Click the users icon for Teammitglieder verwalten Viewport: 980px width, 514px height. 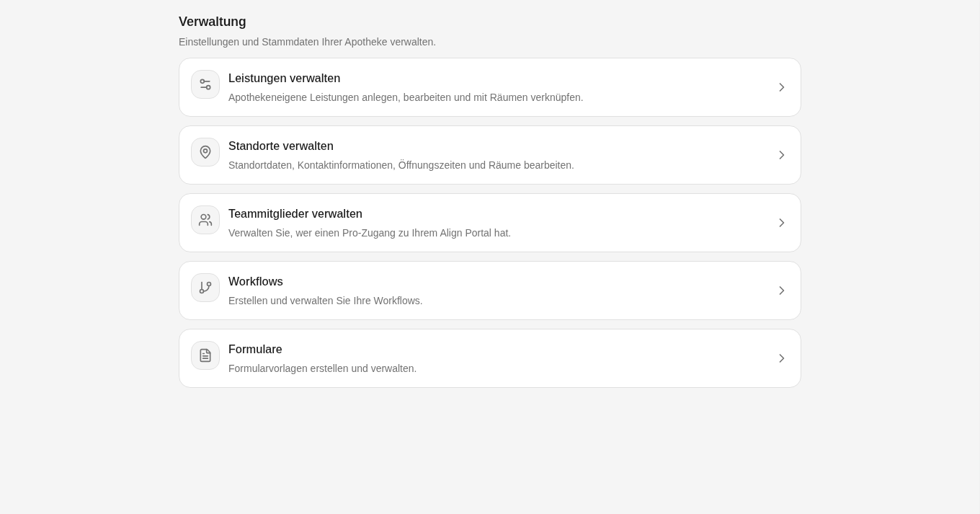point(205,220)
